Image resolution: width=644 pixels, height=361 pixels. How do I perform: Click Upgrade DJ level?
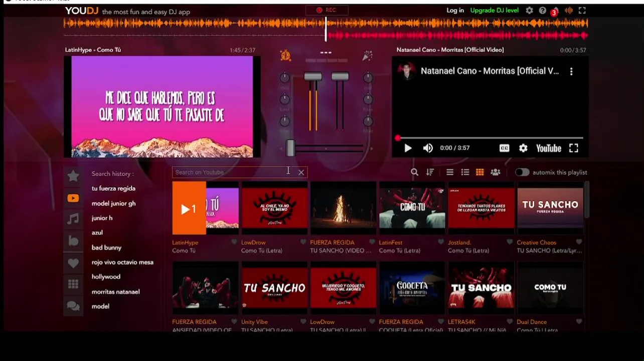pos(495,11)
